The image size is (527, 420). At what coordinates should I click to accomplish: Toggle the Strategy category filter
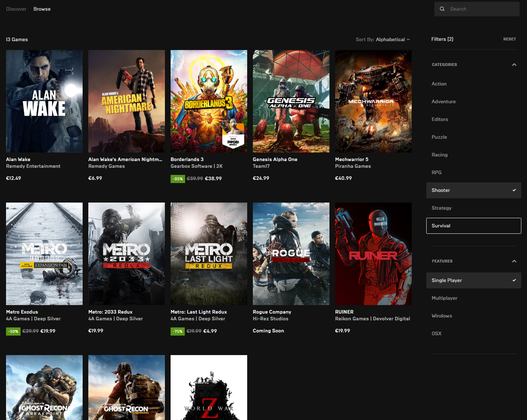[474, 208]
